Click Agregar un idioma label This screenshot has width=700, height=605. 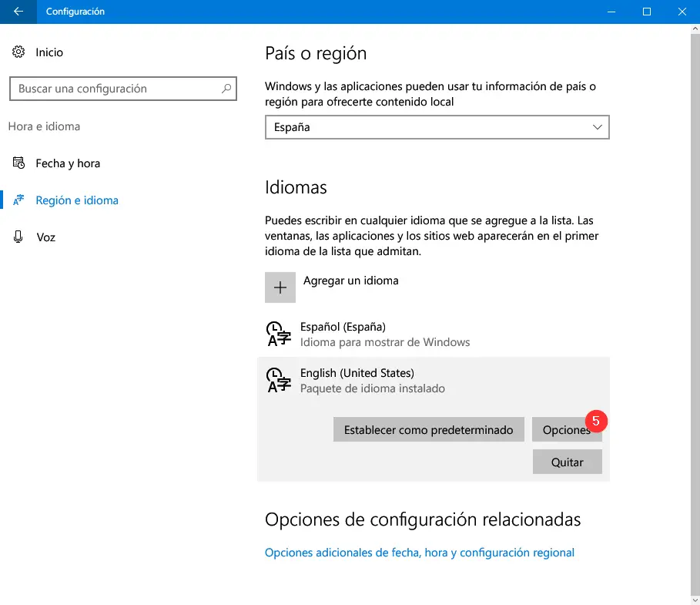(351, 281)
